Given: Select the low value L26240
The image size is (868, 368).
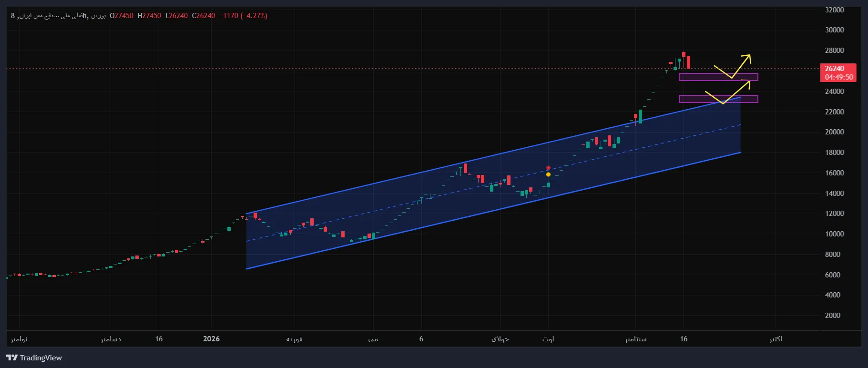Looking at the screenshot, I should [176, 16].
